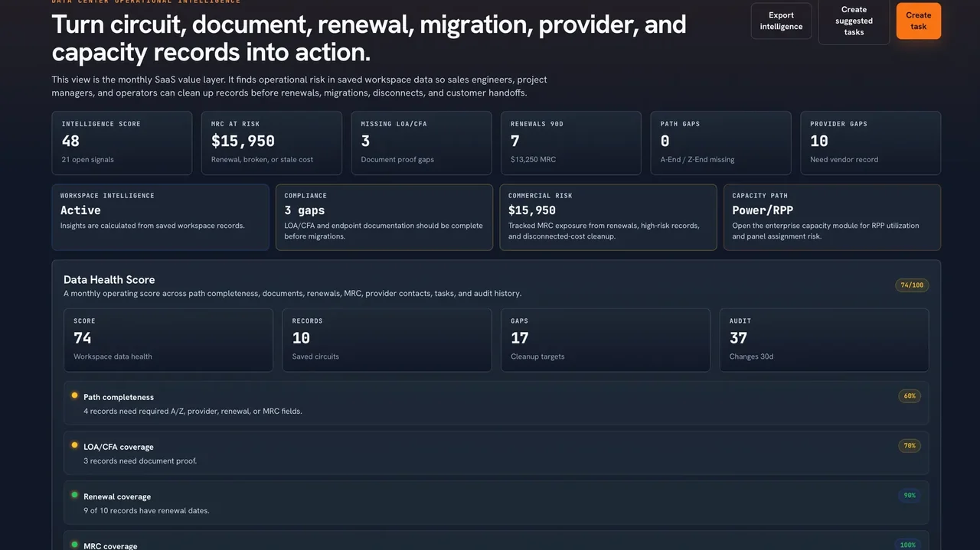
Task: Click the Renewal coverage row
Action: (x=496, y=503)
